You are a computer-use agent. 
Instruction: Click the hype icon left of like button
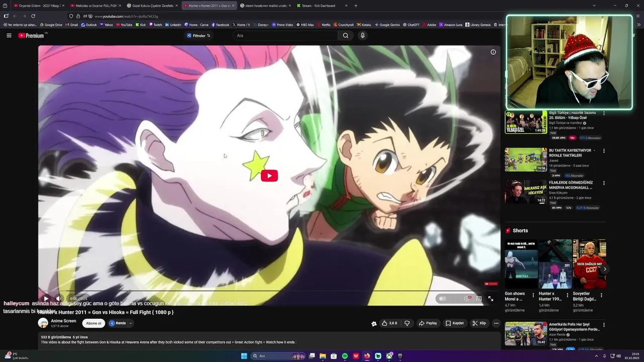coord(374,323)
